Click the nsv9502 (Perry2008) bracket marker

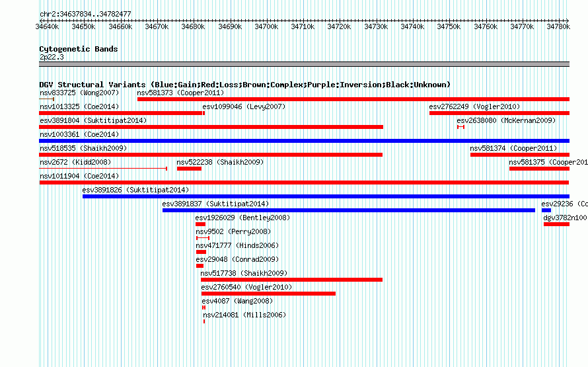tap(203, 238)
